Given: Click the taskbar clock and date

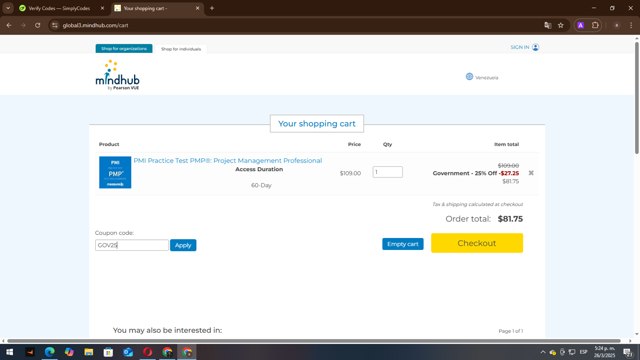Looking at the screenshot, I should (x=604, y=352).
